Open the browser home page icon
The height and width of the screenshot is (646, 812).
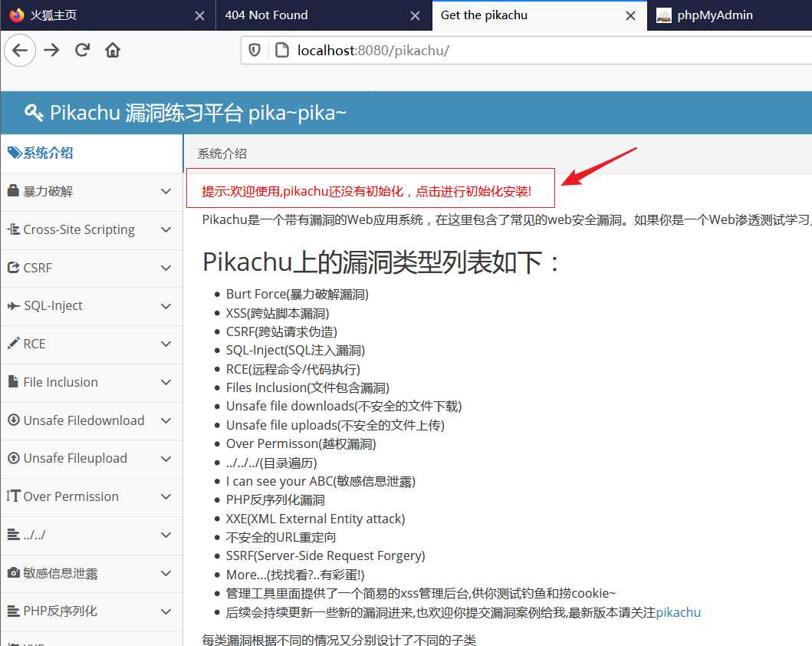point(113,50)
